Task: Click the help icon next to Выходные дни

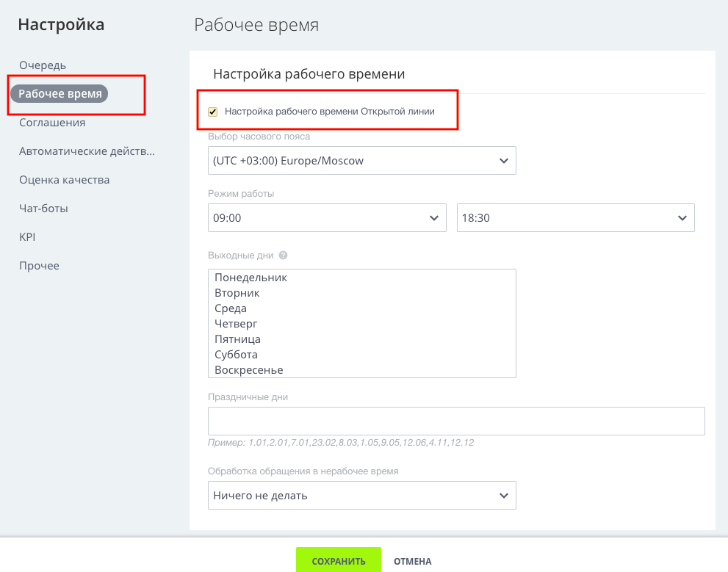Action: point(283,255)
